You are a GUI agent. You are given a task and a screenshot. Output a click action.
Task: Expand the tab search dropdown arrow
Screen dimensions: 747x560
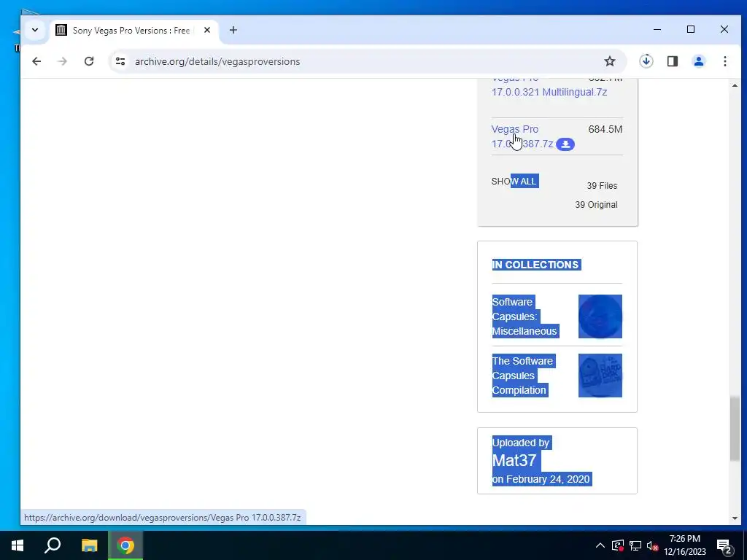click(x=35, y=30)
